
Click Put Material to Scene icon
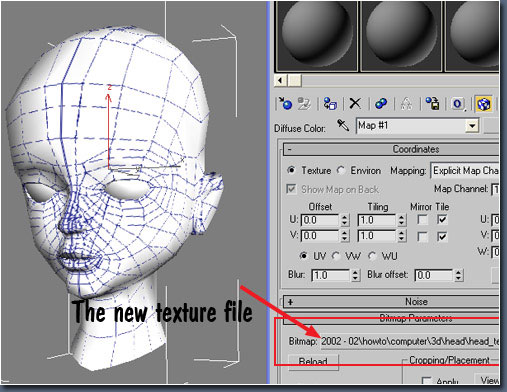(304, 104)
